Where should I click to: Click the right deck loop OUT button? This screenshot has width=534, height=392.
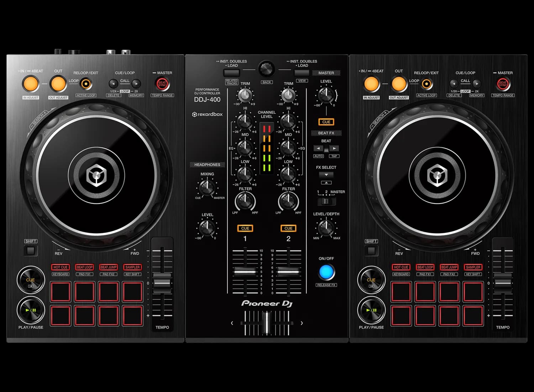click(x=399, y=84)
